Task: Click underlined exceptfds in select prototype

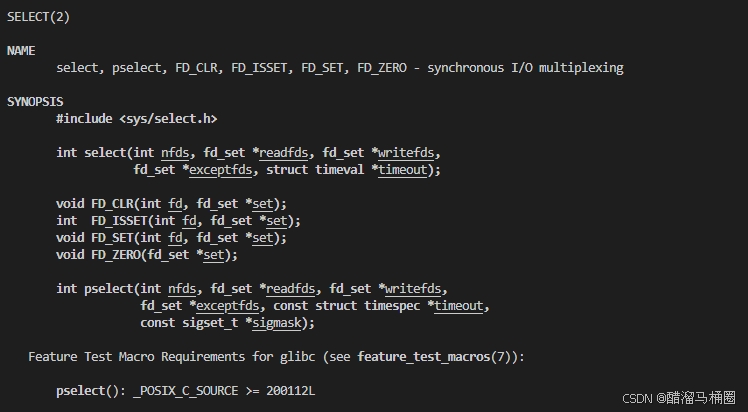Action: (220, 170)
